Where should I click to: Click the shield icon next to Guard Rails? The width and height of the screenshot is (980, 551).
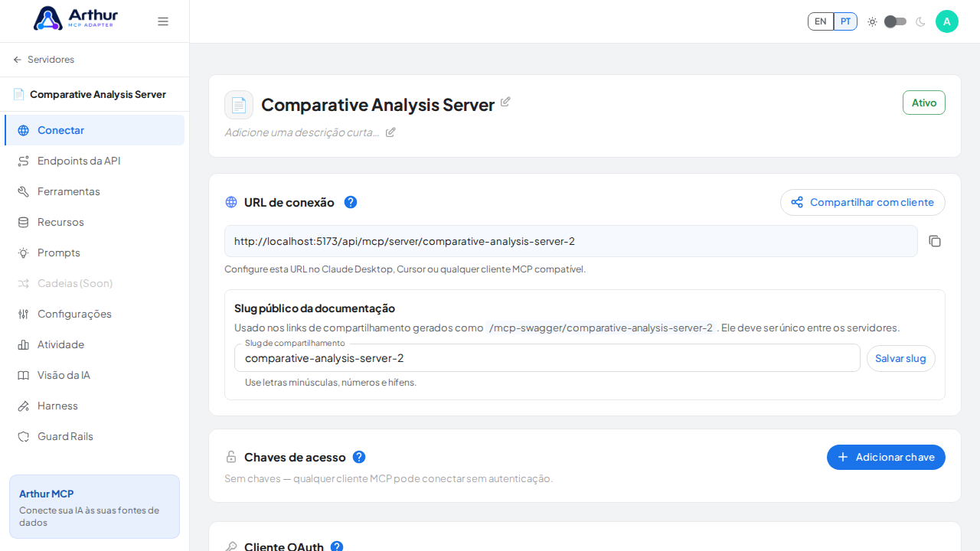24,436
